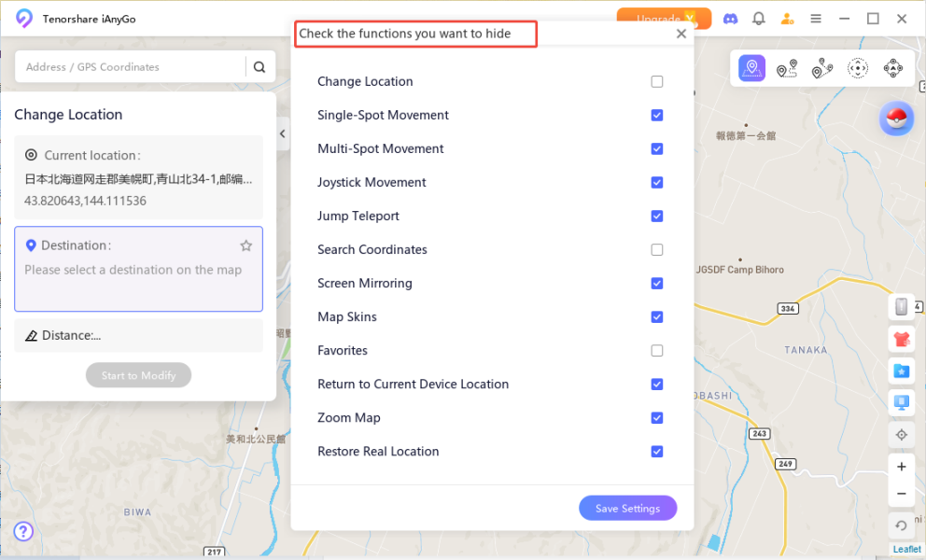Click the Restore Real Location label

[x=378, y=452]
